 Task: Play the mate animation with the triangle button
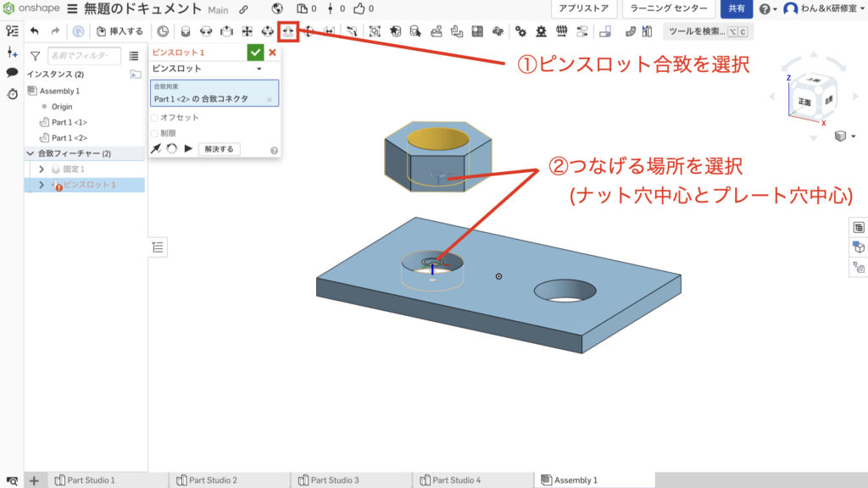click(x=188, y=148)
